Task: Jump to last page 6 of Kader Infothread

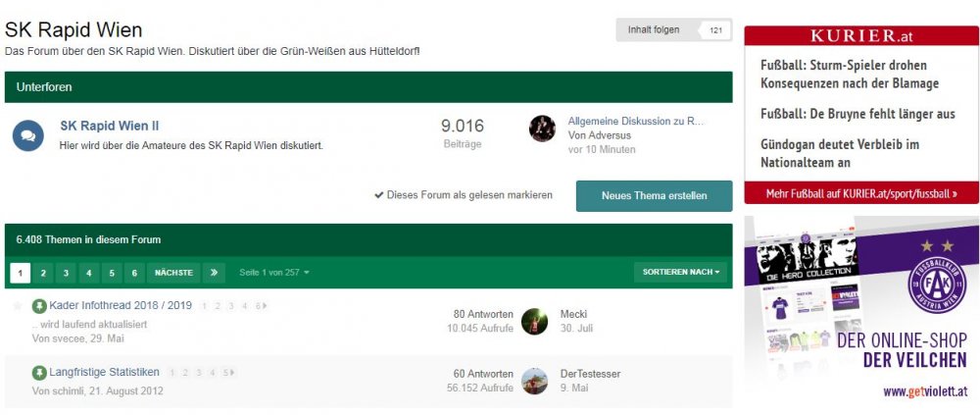Action: click(x=262, y=306)
